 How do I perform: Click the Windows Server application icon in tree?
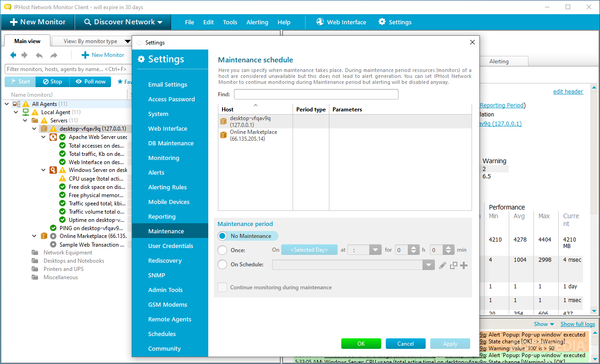[53, 170]
